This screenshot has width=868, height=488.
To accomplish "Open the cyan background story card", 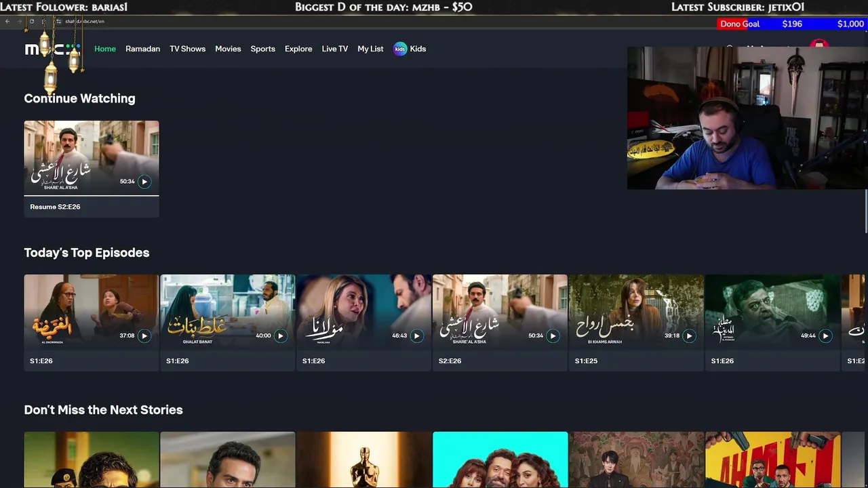I will (500, 460).
